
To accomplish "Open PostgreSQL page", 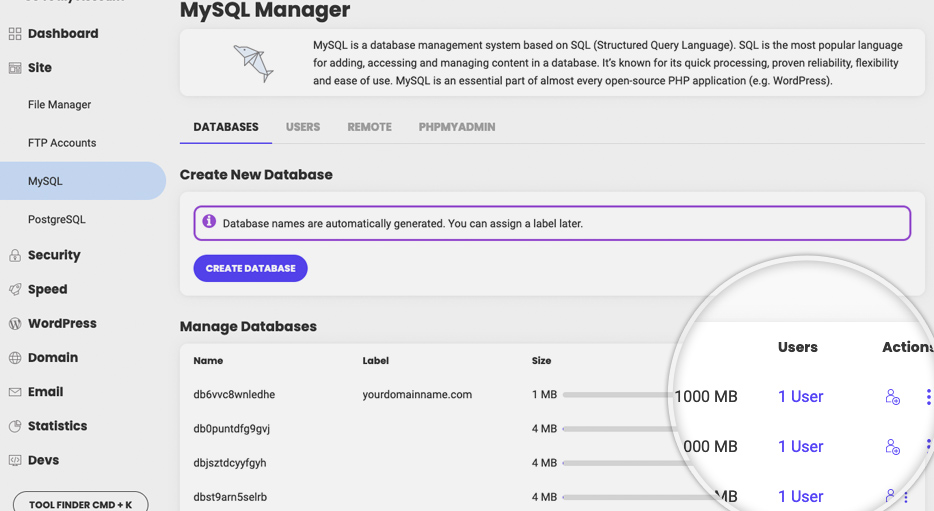I will (x=57, y=220).
